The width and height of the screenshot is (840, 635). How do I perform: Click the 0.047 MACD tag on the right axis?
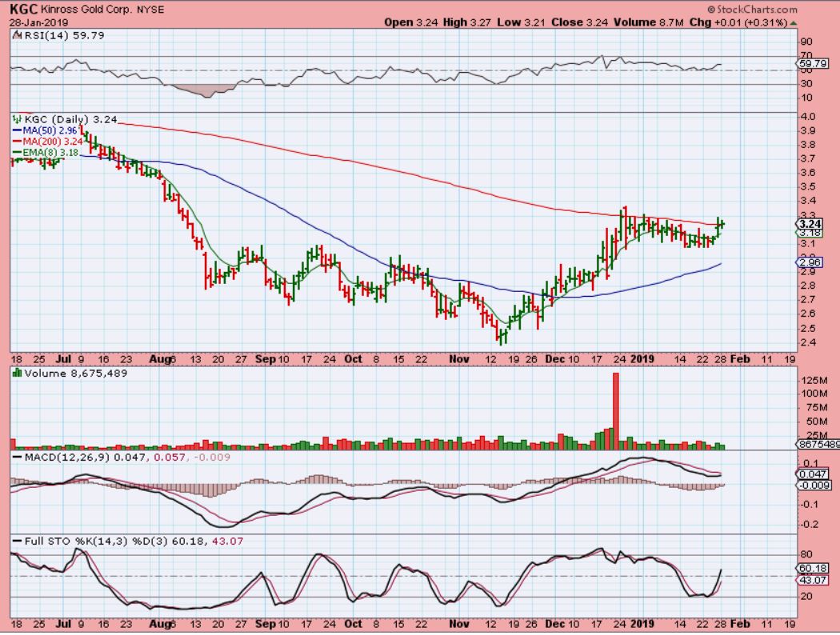pyautogui.click(x=813, y=474)
